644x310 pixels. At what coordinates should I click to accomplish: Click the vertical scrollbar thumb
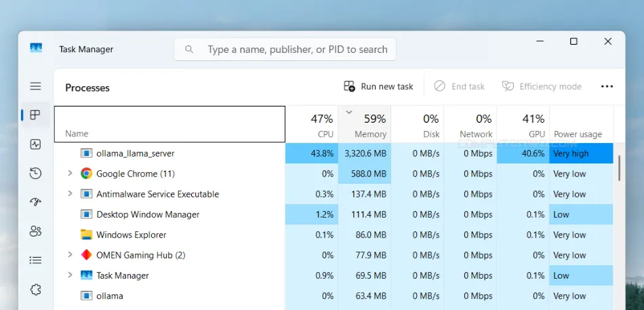coord(620,168)
